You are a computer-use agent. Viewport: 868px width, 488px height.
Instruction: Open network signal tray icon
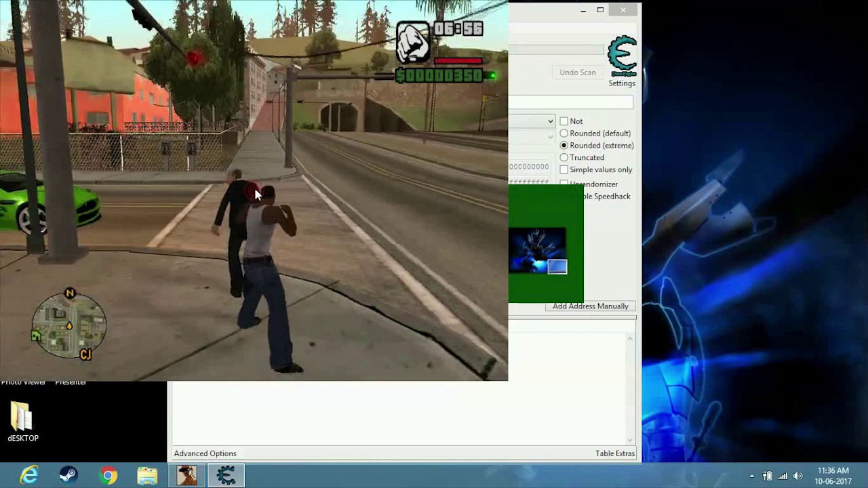(783, 476)
